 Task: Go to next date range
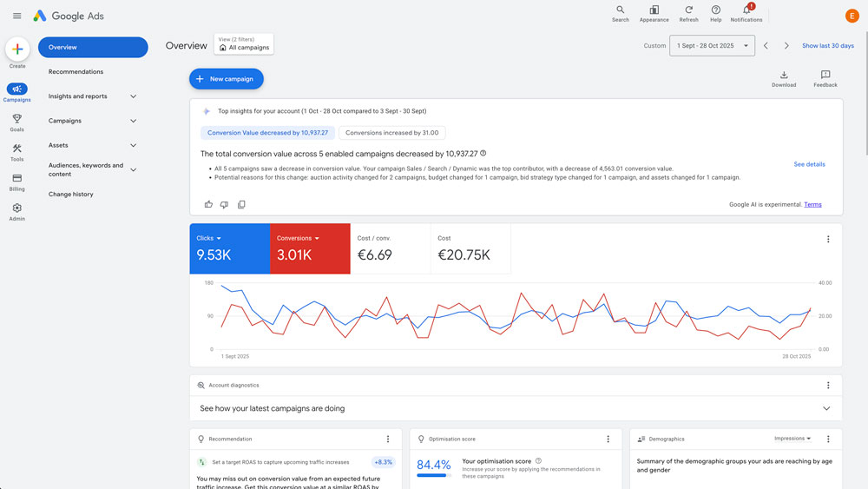786,46
